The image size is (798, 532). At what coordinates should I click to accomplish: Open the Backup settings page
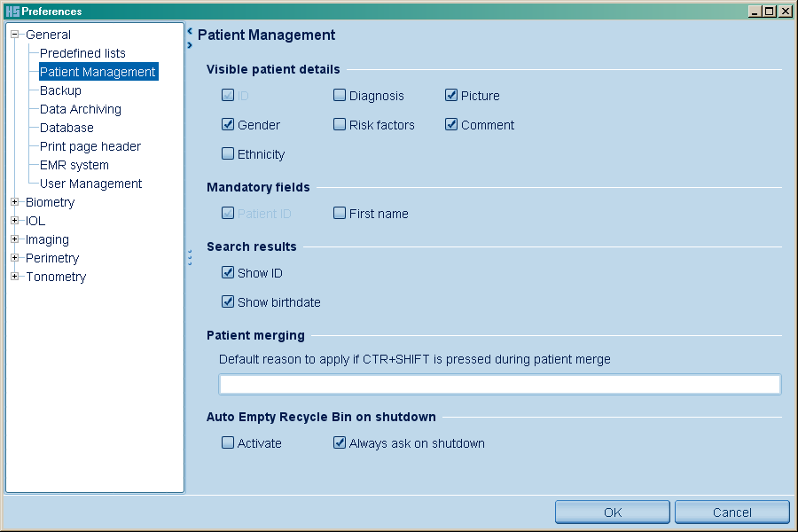click(x=60, y=90)
